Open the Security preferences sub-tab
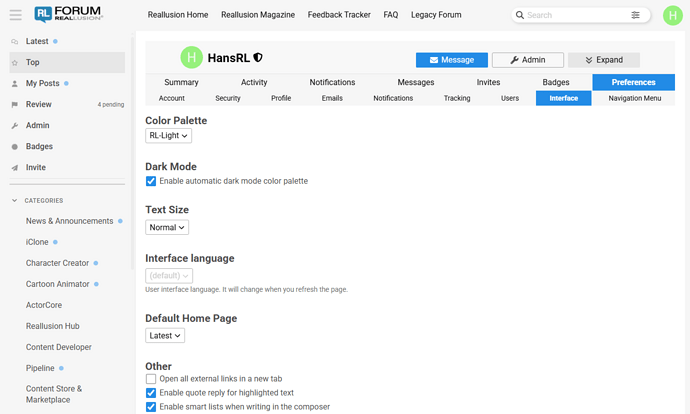690x414 pixels. tap(228, 98)
